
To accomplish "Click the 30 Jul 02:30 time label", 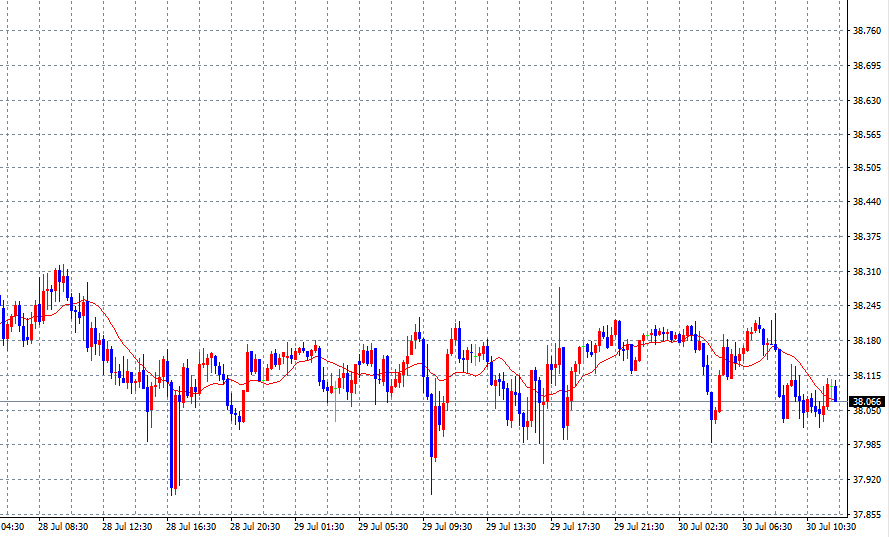I will coord(702,526).
